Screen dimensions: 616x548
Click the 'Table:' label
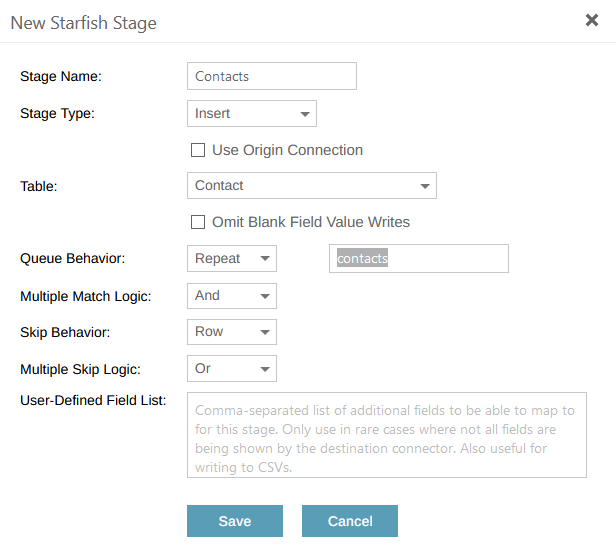point(39,186)
